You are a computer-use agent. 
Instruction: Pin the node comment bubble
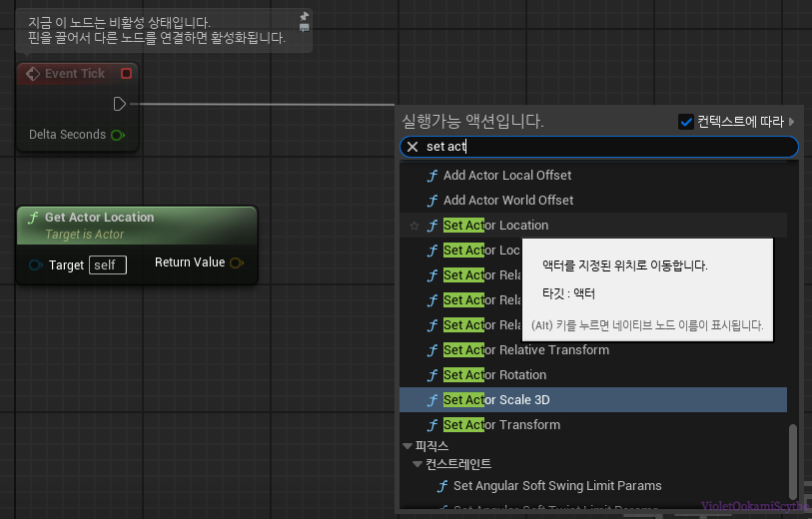pyautogui.click(x=305, y=16)
